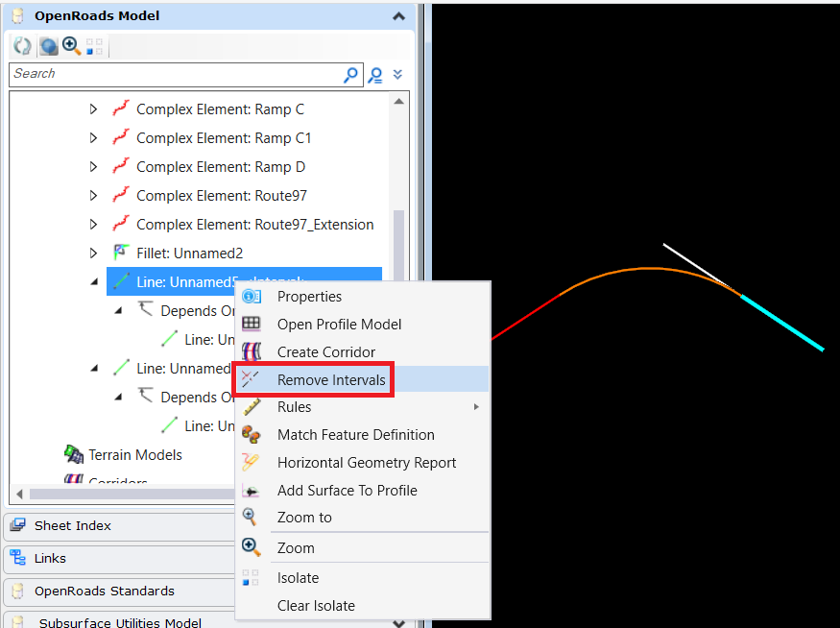Click the magnifier icon inside Search box
This screenshot has width=840, height=628.
point(350,75)
